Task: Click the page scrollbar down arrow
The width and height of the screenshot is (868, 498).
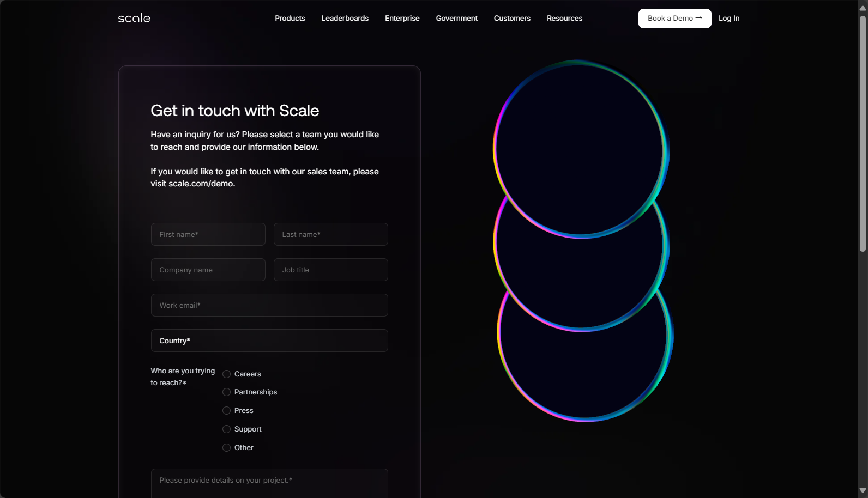Action: 863,491
